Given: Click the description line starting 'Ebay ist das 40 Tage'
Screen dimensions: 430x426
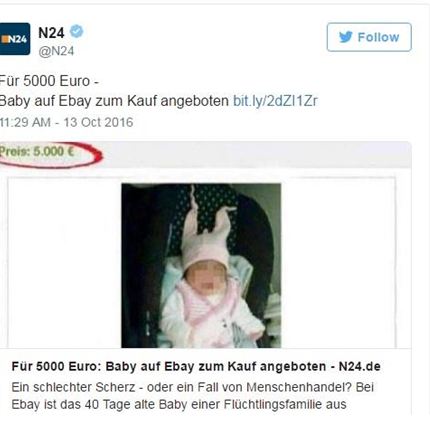Looking at the screenshot, I should tap(179, 404).
